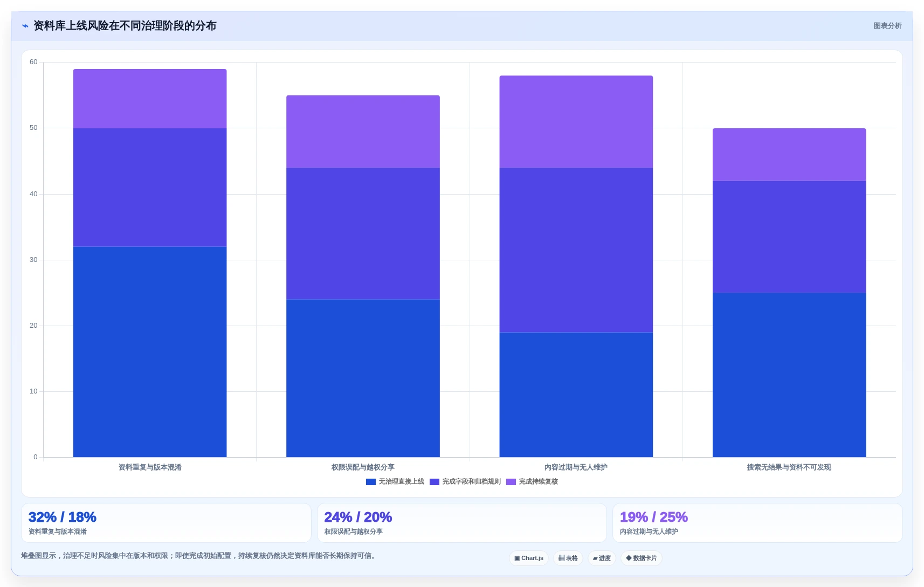924x587 pixels.
Task: Click the chart title 资料库上线风险在不同治理阶段的分布
Action: 125,26
